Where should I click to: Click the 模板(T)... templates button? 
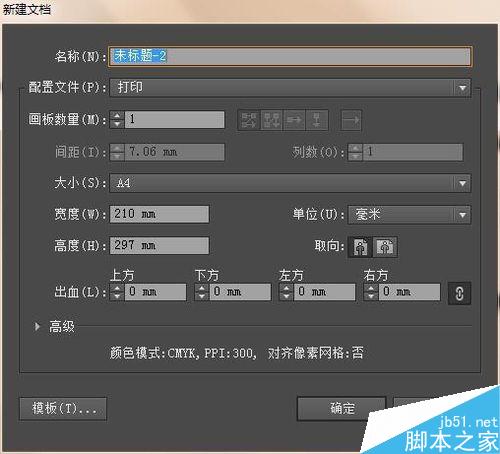point(63,409)
